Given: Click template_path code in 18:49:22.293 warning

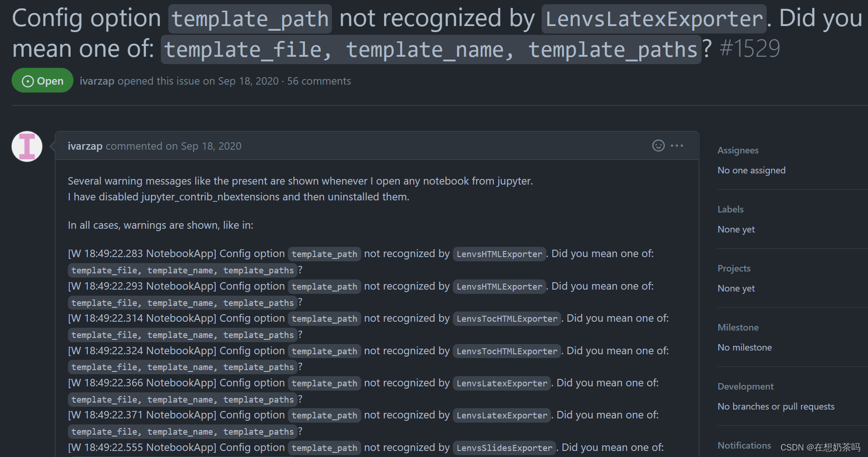Looking at the screenshot, I should tap(325, 286).
